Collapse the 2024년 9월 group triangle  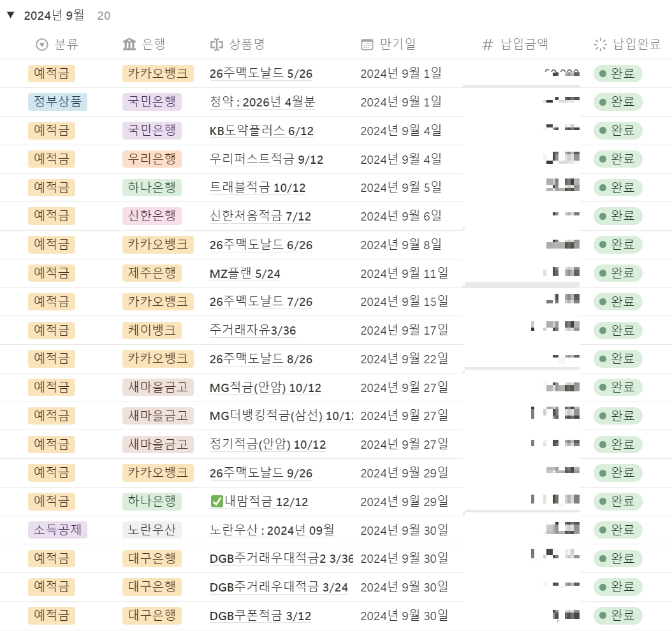[11, 15]
